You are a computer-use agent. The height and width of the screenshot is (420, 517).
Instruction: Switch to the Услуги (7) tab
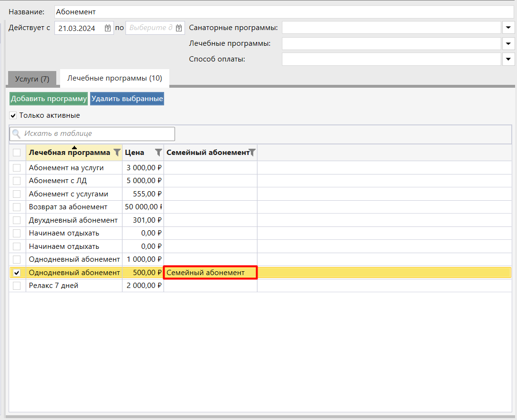pos(32,79)
